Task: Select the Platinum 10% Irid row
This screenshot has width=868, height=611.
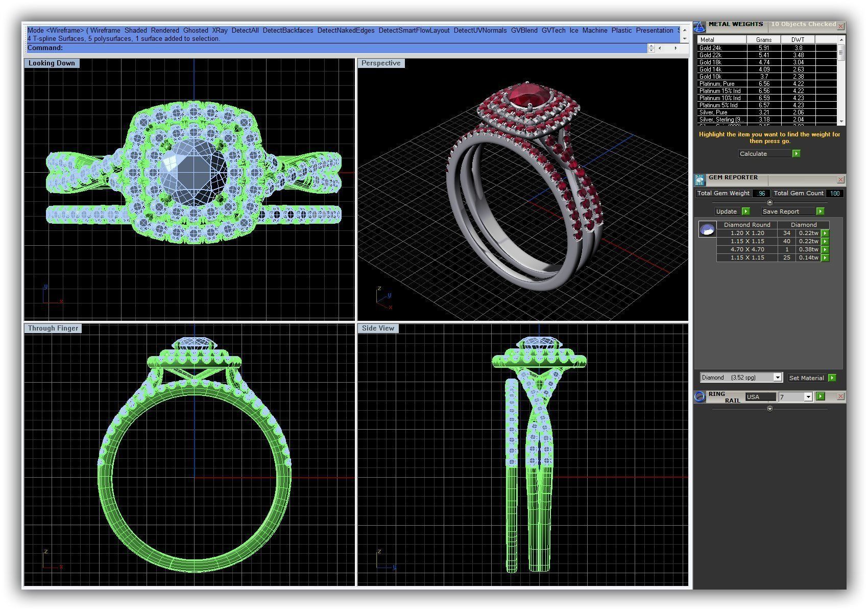Action: 767,98
